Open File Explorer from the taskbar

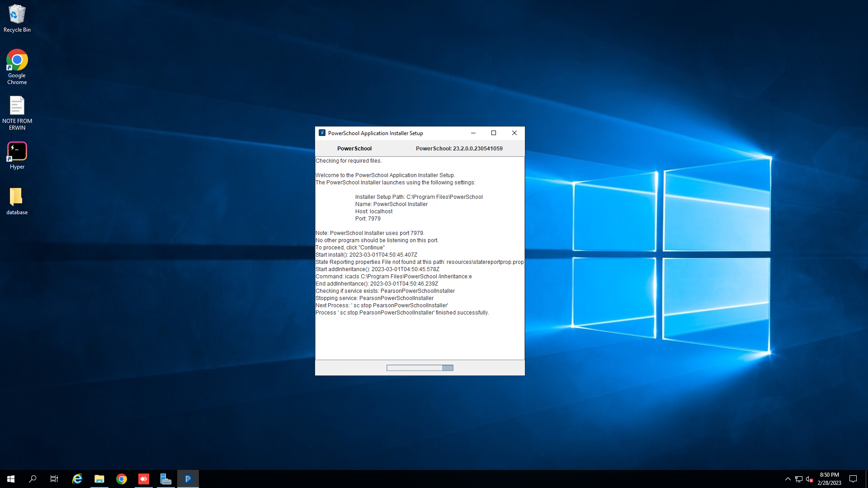[x=99, y=479]
